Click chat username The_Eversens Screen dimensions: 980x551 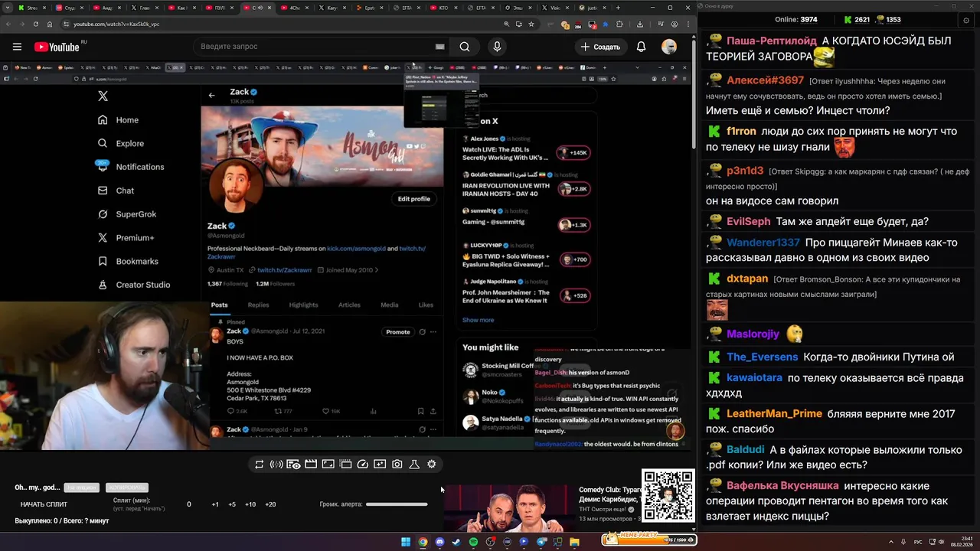[762, 357]
